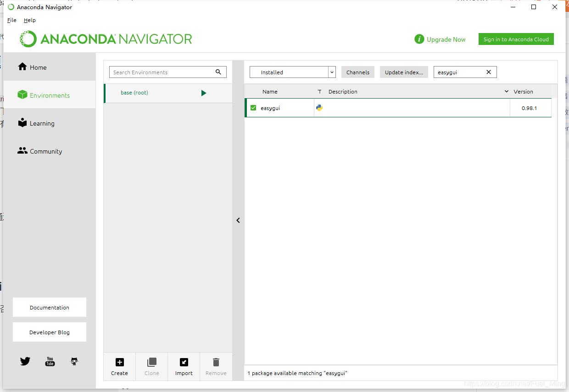Open the Help menu
This screenshot has height=392, width=569.
coord(30,20)
